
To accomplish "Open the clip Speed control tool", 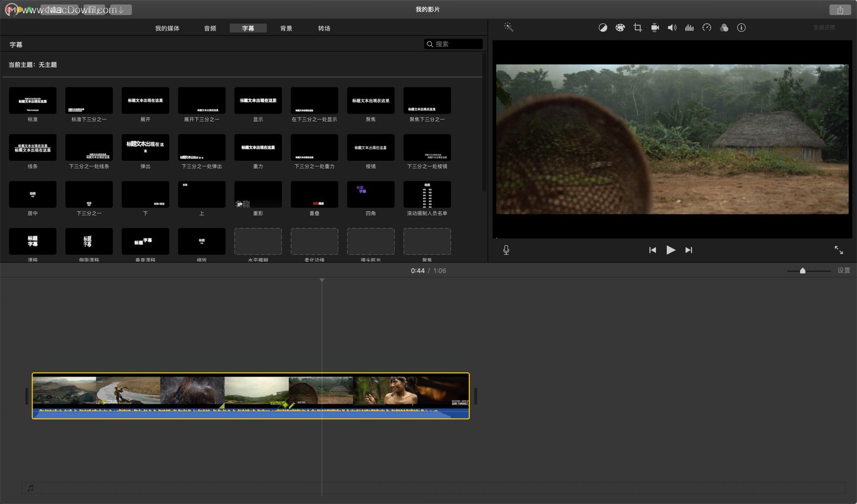I will pyautogui.click(x=707, y=27).
